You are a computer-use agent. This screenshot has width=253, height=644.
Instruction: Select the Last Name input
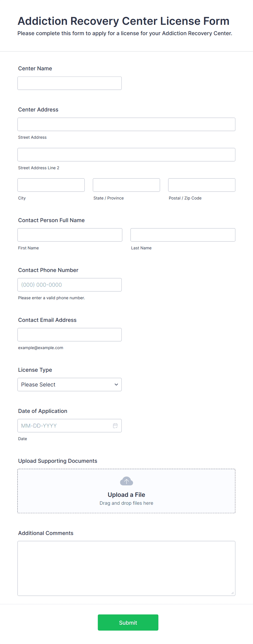tap(183, 235)
